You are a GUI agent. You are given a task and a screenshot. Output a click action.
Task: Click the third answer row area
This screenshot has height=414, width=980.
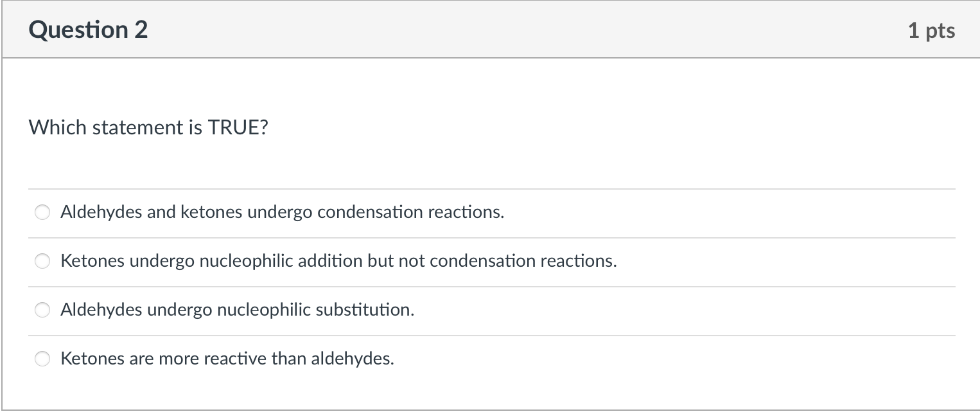(450, 310)
